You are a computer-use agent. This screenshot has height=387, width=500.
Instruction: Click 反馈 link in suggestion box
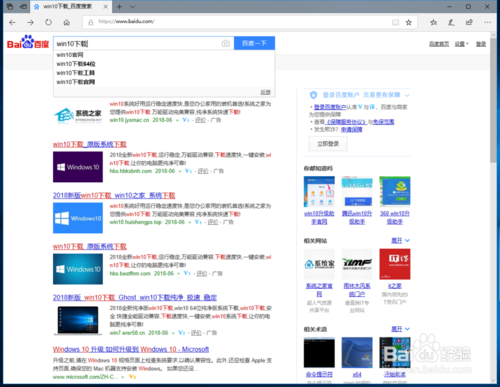[x=265, y=92]
